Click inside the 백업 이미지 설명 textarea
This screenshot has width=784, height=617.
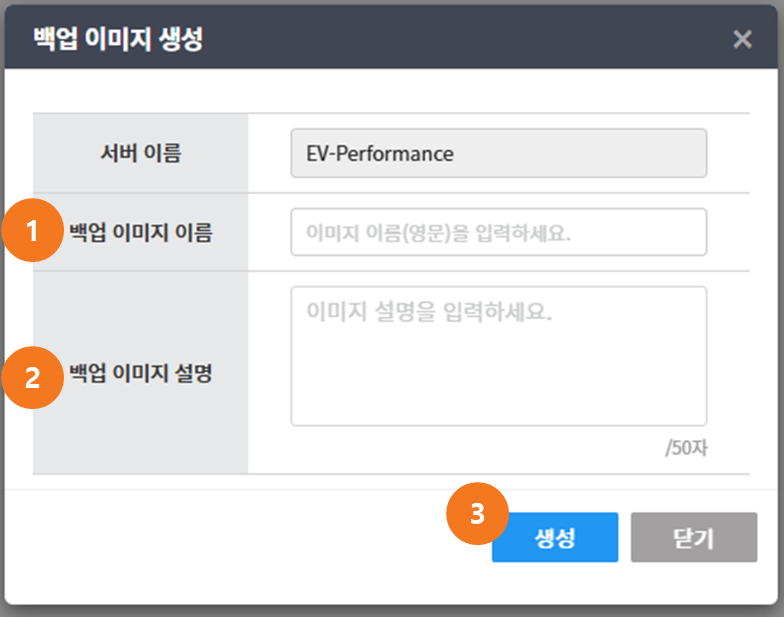click(498, 370)
